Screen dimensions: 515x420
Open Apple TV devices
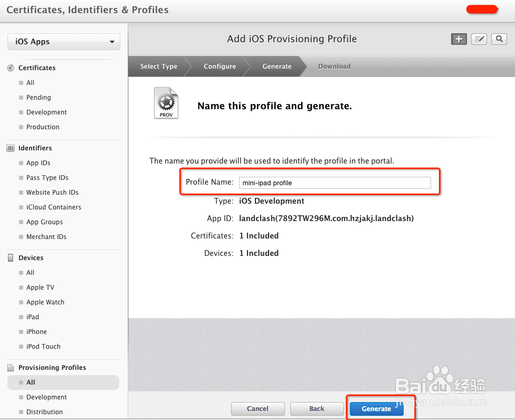(x=40, y=288)
